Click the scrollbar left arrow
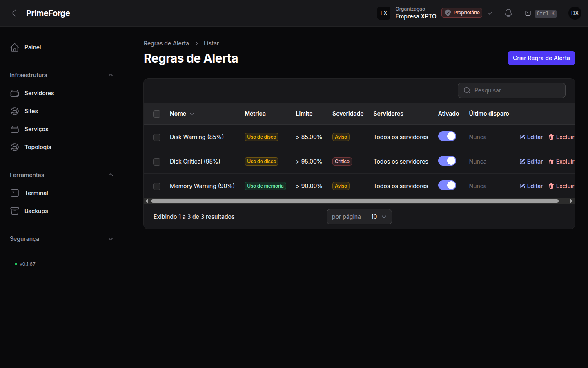The image size is (588, 368). 147,201
